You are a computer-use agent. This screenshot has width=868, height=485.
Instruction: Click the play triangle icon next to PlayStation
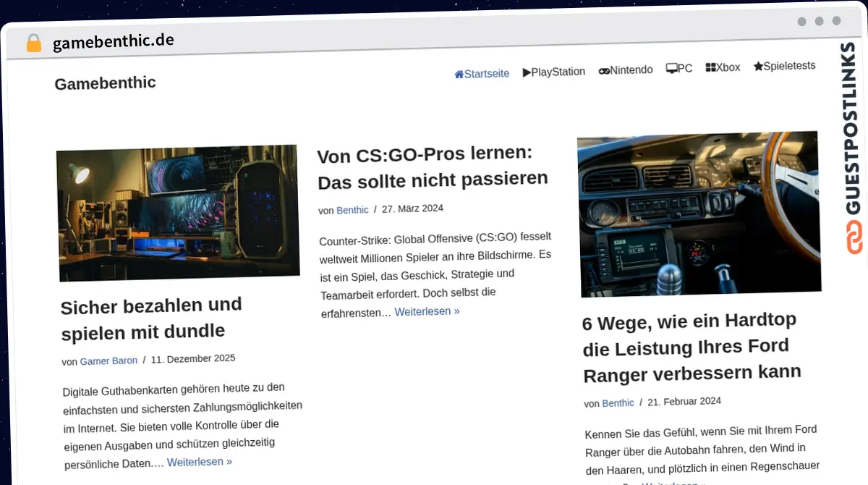pyautogui.click(x=527, y=71)
